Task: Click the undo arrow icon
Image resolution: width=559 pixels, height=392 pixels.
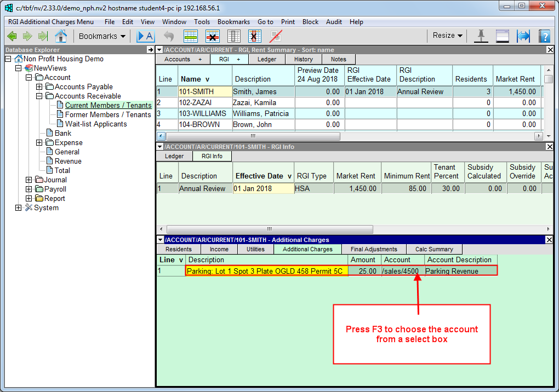Action: (x=169, y=36)
